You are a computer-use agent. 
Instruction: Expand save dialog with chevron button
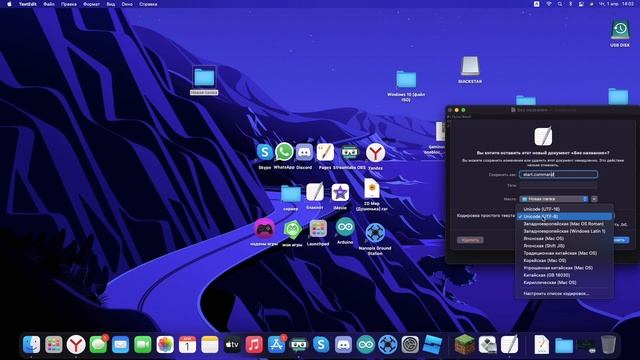point(594,199)
